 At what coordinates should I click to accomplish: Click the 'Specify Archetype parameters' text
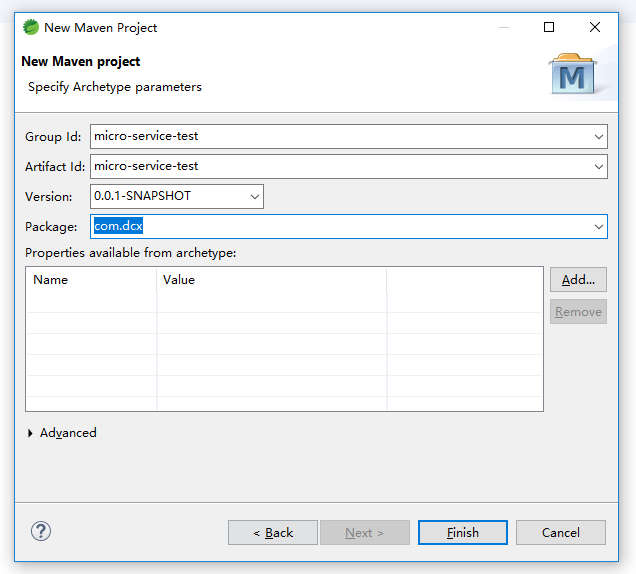(x=115, y=87)
